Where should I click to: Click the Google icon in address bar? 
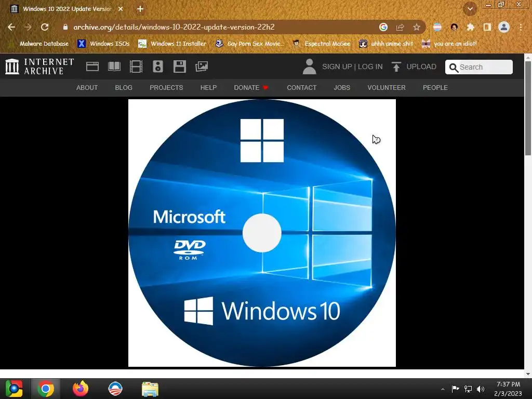pos(383,27)
